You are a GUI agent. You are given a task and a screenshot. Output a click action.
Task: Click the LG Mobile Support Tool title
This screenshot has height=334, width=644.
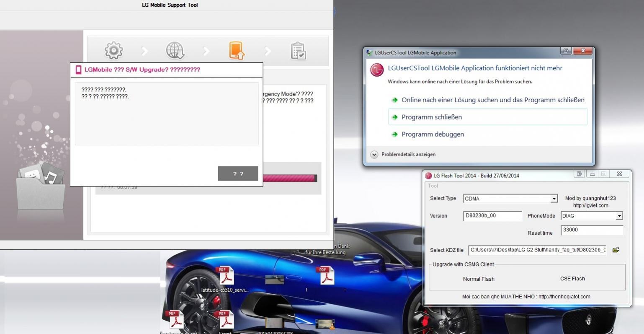(170, 5)
